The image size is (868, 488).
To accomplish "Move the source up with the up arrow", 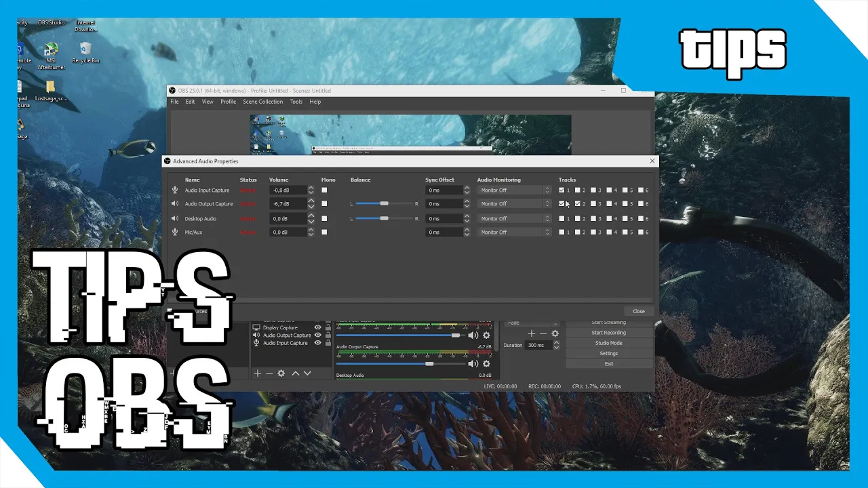I will point(296,373).
